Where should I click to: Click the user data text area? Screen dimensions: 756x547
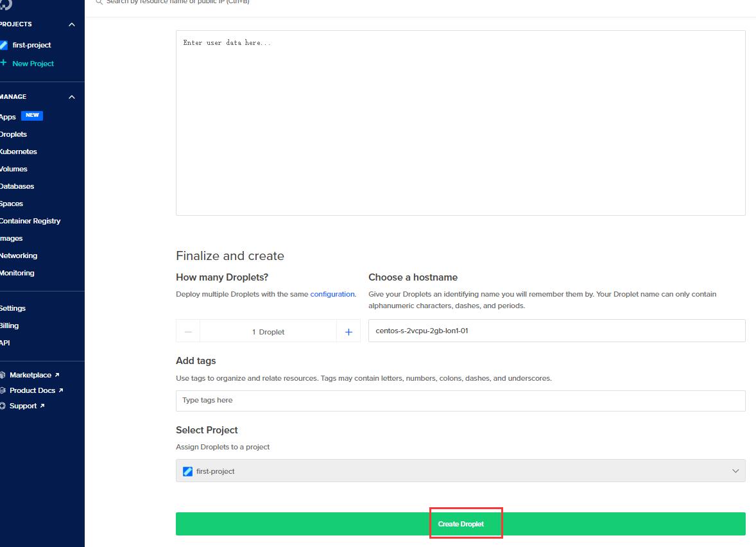(x=460, y=123)
